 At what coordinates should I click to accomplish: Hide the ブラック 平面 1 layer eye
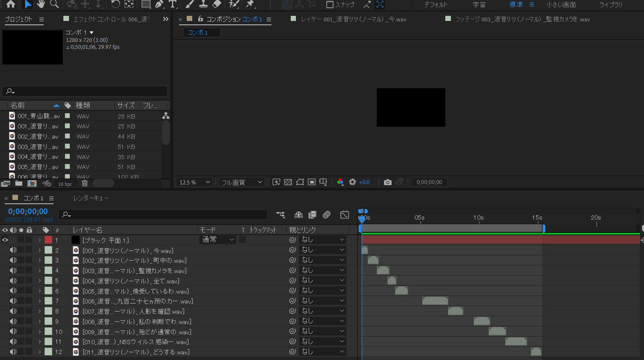coord(5,240)
